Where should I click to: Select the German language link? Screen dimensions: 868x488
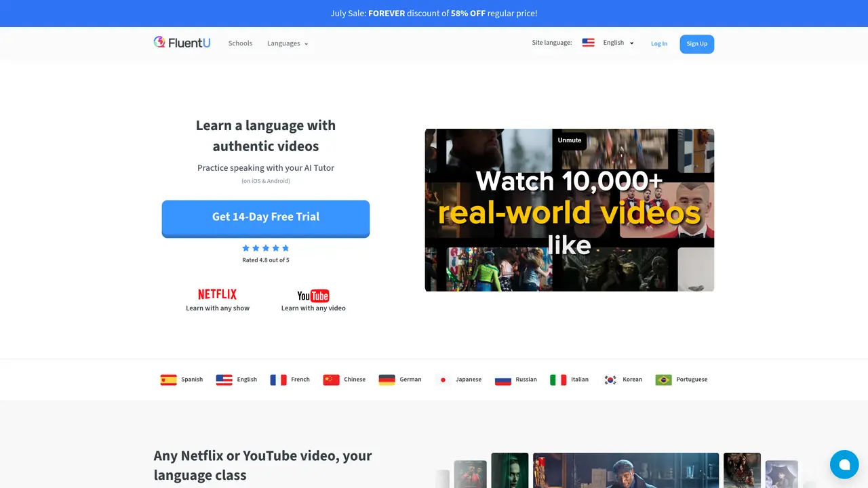(x=410, y=380)
